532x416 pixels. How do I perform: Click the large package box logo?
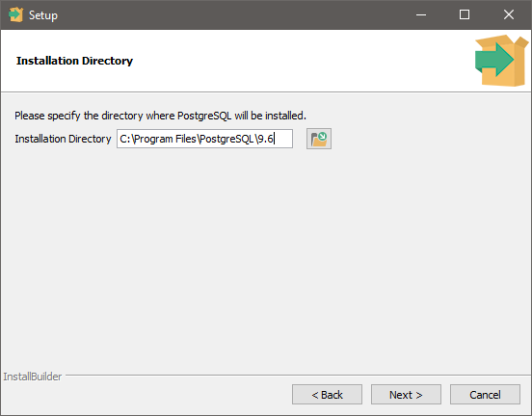501,61
